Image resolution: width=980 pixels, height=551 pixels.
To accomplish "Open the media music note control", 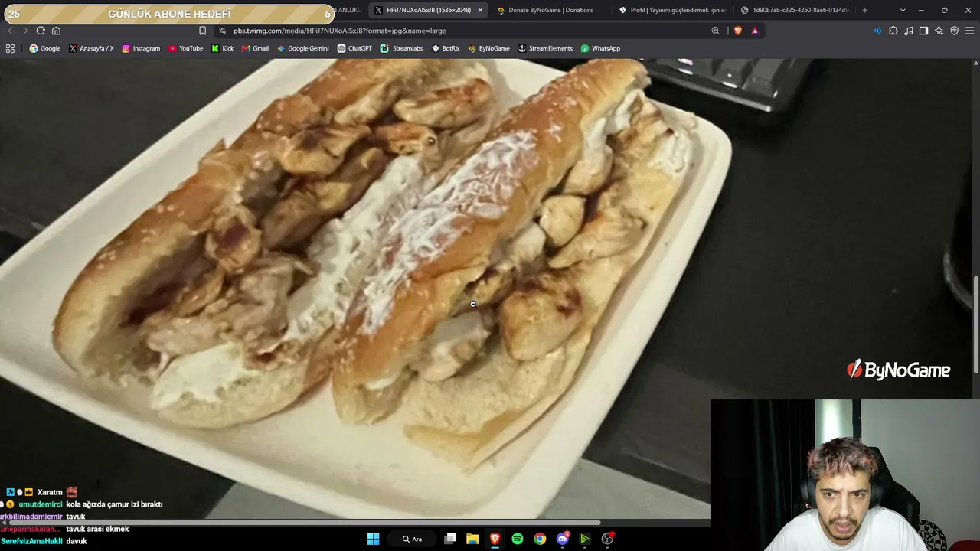I will [x=908, y=31].
